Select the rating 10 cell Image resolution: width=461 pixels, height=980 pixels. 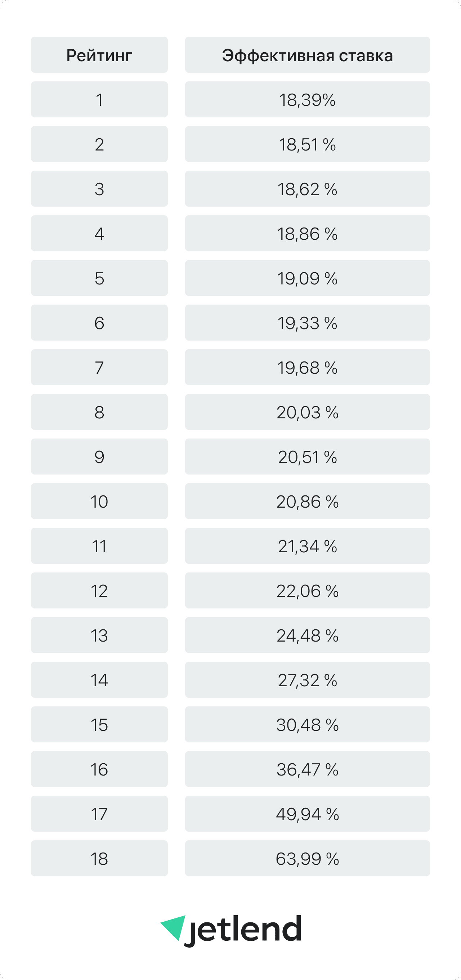point(99,502)
